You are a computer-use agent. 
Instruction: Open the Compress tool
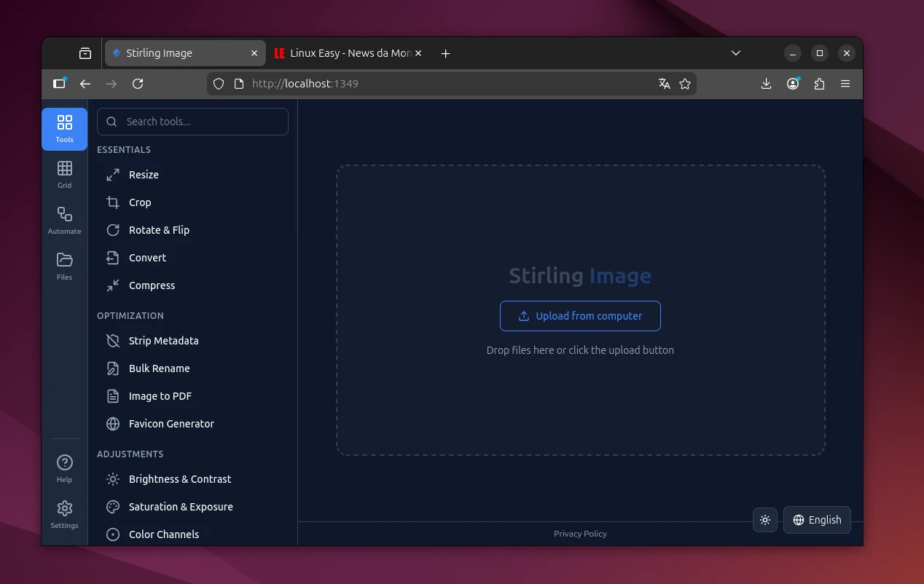152,285
